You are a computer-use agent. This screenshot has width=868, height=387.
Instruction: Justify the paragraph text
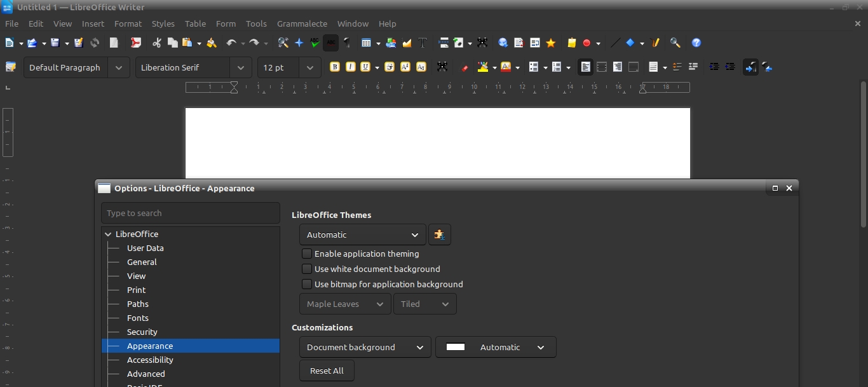pos(634,67)
